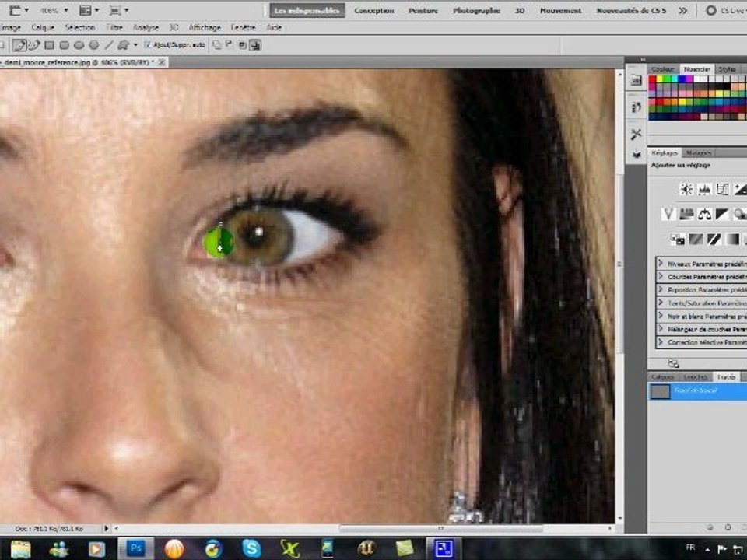This screenshot has height=560, width=747.
Task: Show more workspaces double-arrow
Action: pyautogui.click(x=682, y=10)
